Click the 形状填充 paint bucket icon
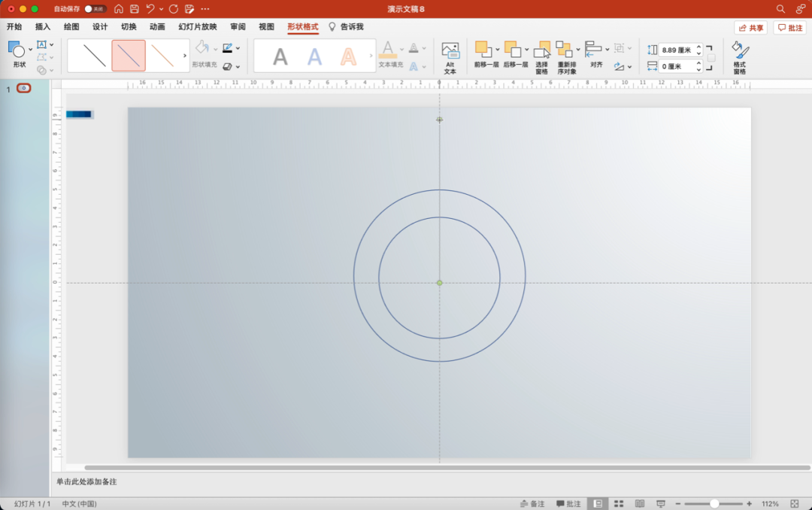This screenshot has height=510, width=812. coord(202,47)
